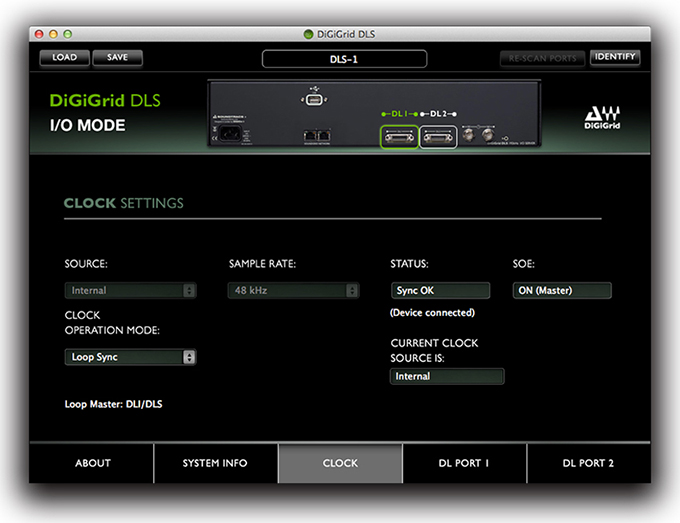Screen dimensions: 680x523
Task: Click the SAVE button
Action: tap(118, 58)
